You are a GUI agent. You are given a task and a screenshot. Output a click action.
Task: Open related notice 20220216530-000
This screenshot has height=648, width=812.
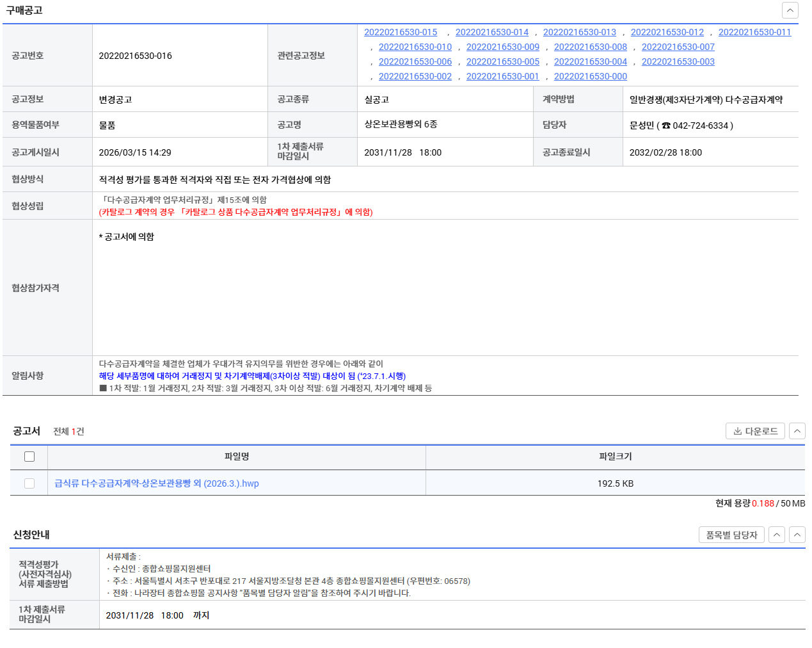point(590,76)
